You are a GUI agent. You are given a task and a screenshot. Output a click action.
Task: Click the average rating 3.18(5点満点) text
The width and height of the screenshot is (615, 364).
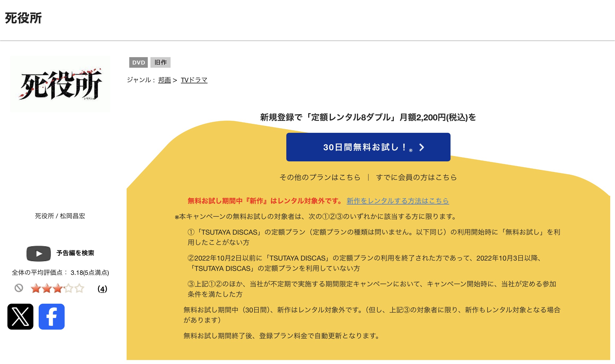click(x=90, y=272)
